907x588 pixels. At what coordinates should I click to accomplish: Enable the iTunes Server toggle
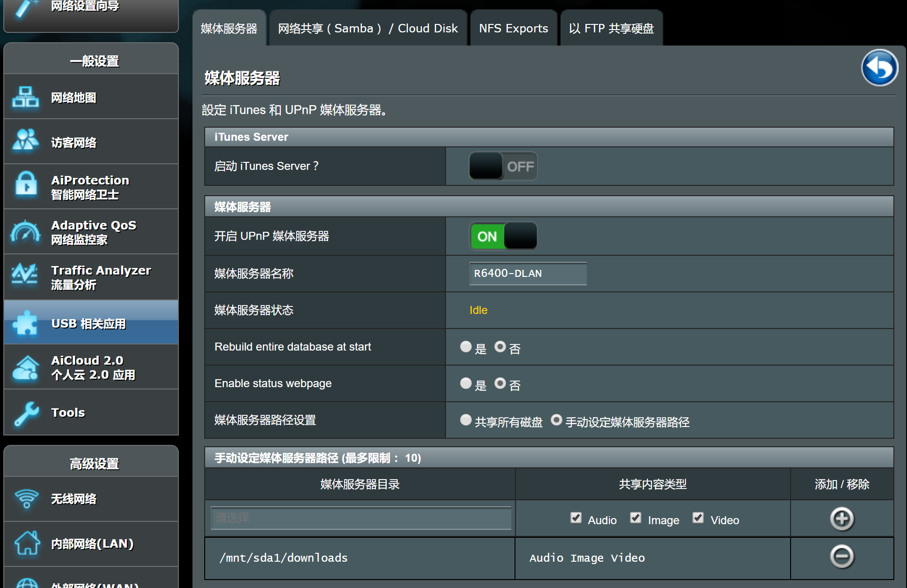pyautogui.click(x=503, y=166)
